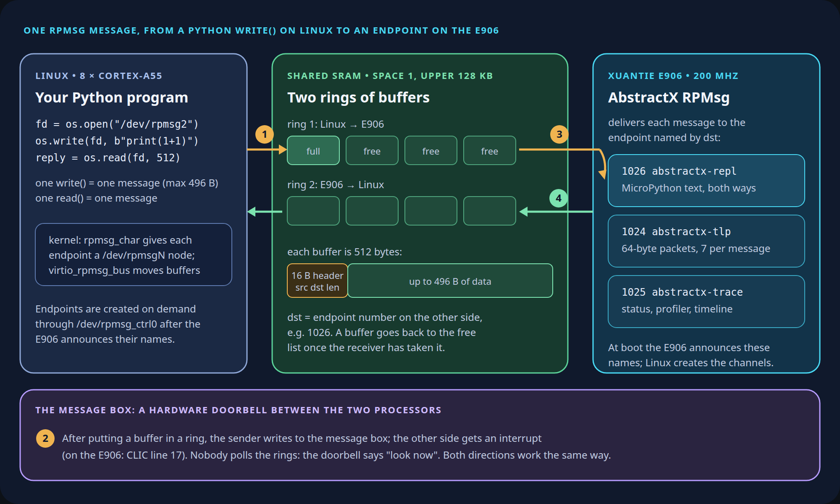Viewport: 840px width, 504px height.
Task: Select the "LINUX • 8 × CORTEX-A55" label
Action: [x=99, y=76]
